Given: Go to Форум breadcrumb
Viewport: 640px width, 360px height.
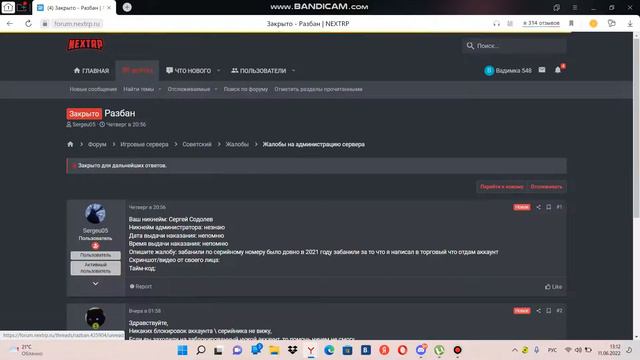Looking at the screenshot, I should pos(97,144).
